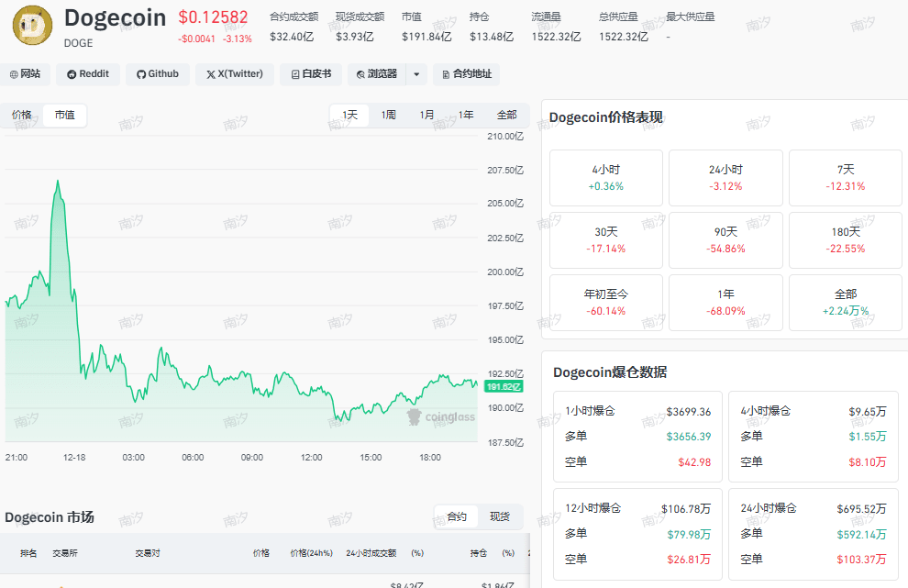Open the 网站 website globe link
The width and height of the screenshot is (908, 588).
[x=26, y=74]
